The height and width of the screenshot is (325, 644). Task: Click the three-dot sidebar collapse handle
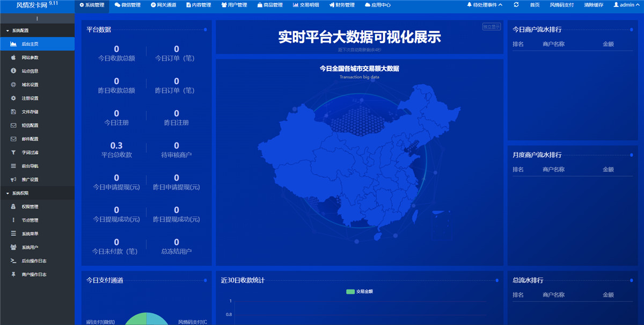(37, 19)
